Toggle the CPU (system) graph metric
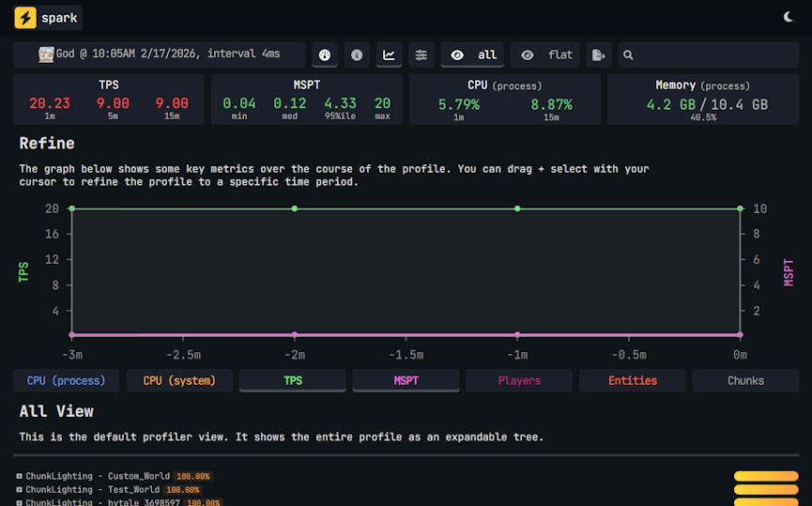812x506 pixels. [179, 380]
